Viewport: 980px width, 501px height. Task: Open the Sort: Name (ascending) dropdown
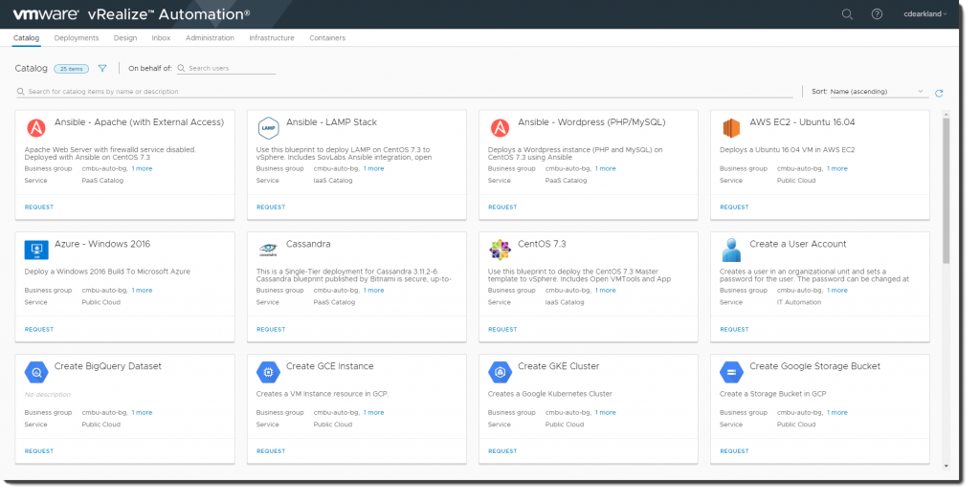[x=868, y=92]
